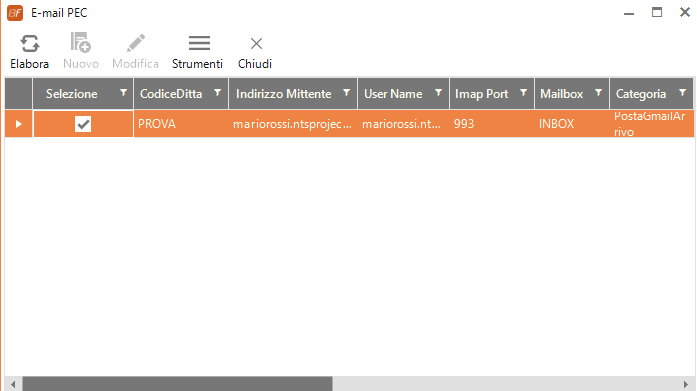Select the 993 Imap Port cell

[492, 124]
